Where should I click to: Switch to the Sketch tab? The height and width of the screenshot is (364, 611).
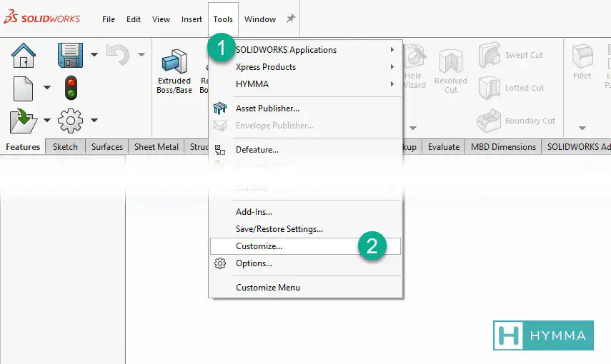tap(65, 147)
